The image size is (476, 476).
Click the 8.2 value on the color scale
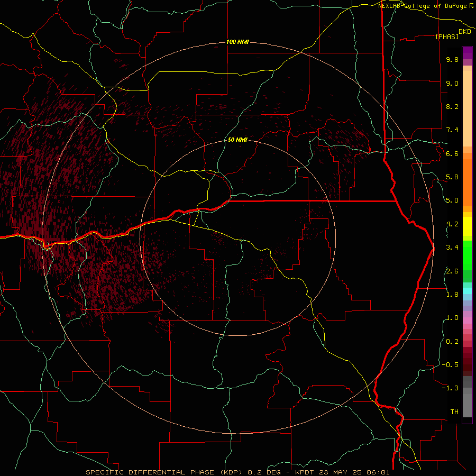tap(452, 106)
